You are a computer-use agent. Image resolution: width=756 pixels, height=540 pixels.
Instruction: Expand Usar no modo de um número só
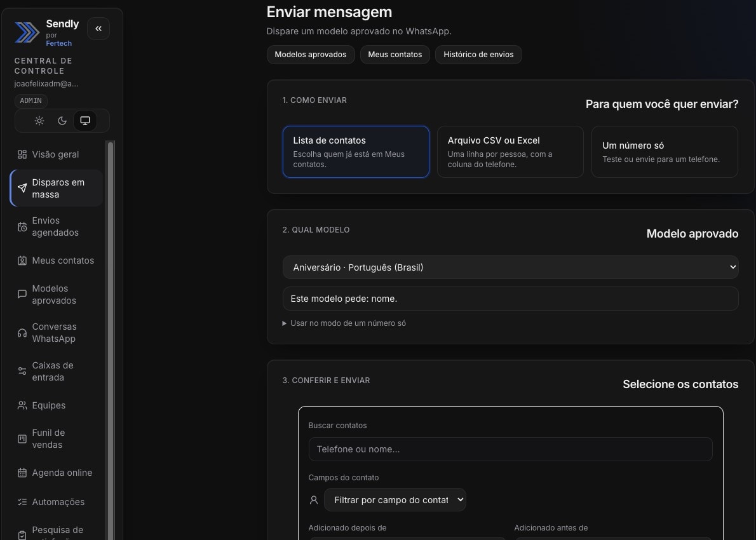pos(344,323)
